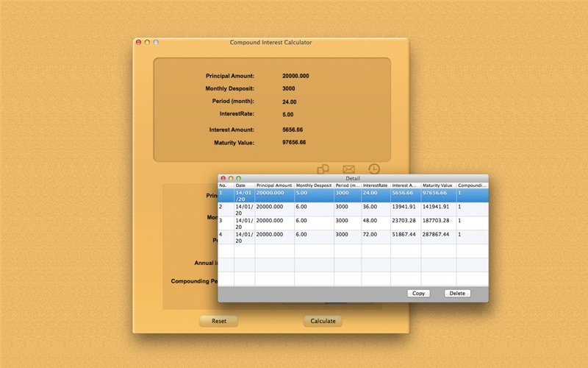Click the Interest A... column header

click(406, 185)
